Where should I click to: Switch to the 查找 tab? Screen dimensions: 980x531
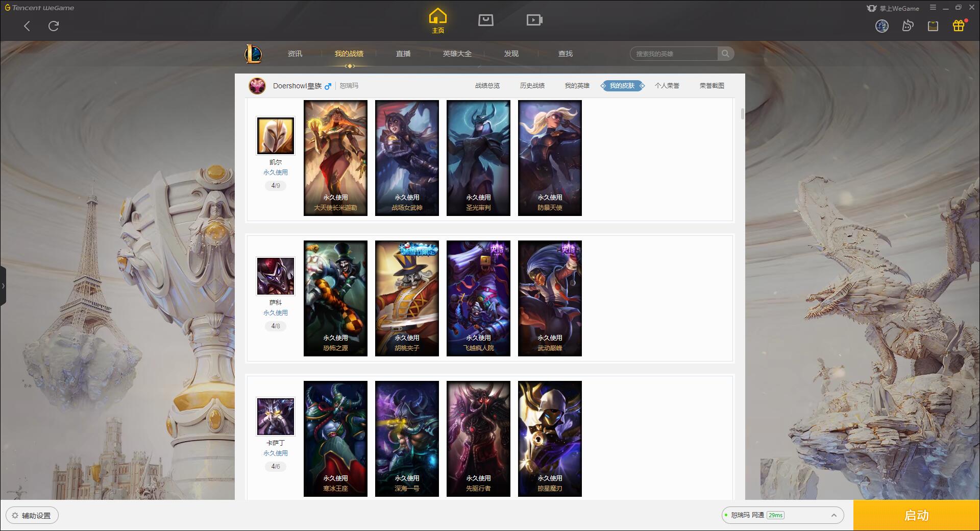(566, 54)
